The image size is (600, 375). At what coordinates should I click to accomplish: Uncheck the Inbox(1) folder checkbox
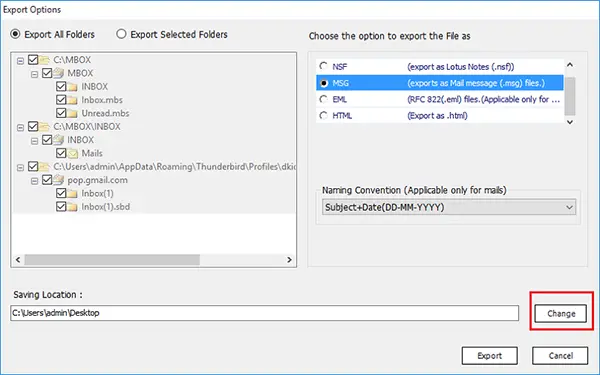point(61,193)
